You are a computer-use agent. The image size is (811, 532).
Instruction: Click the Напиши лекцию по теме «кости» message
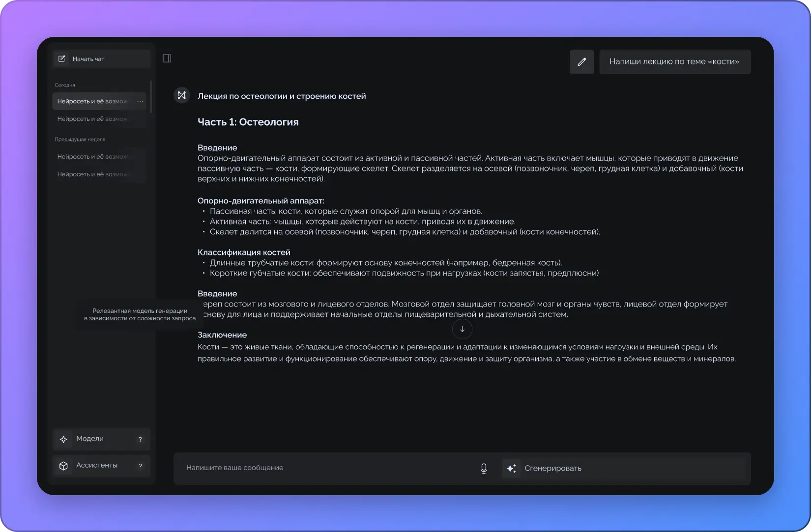click(674, 62)
